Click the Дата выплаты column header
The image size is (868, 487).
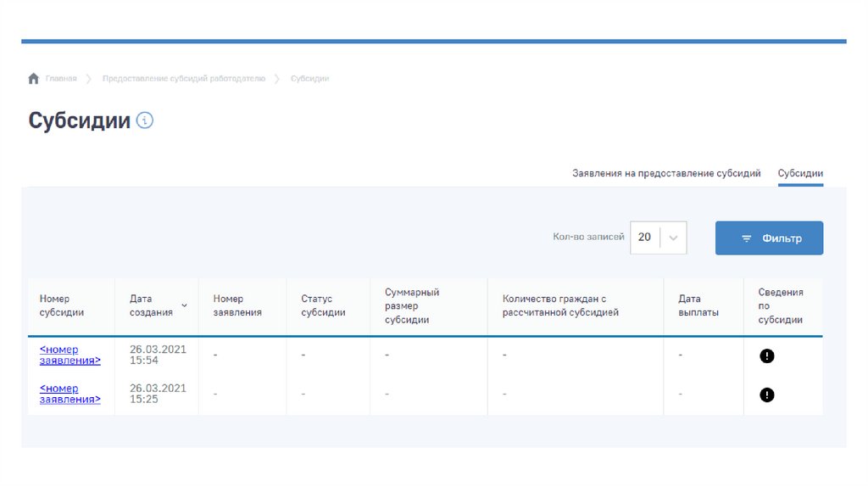[x=698, y=305]
